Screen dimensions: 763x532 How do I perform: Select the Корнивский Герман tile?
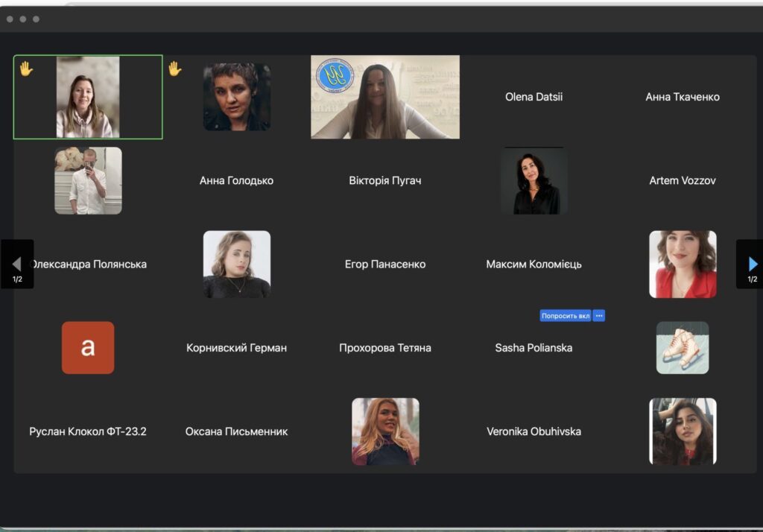(x=236, y=348)
